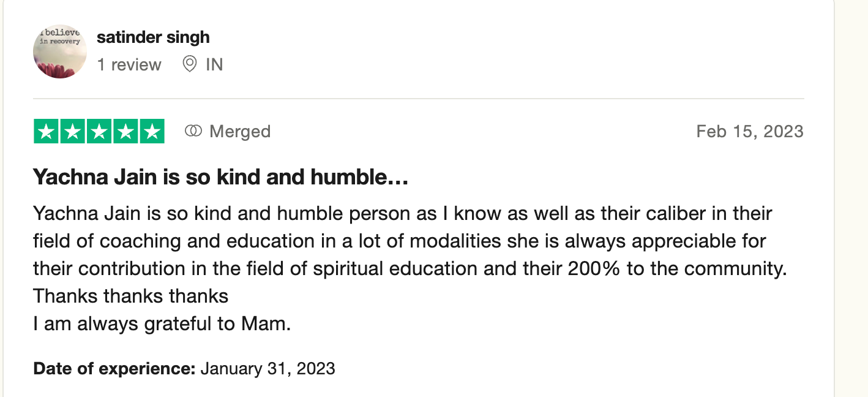Click the second green rating star
The height and width of the screenshot is (397, 868).
pos(72,132)
